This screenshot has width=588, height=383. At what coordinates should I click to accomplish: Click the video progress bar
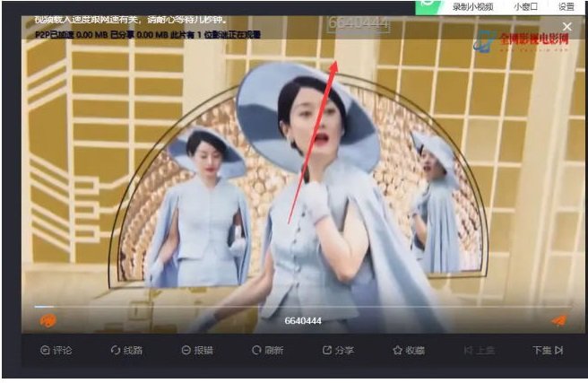(x=303, y=307)
